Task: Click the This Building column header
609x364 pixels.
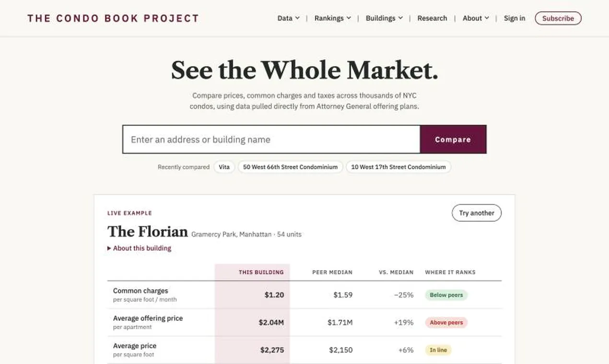Action: pyautogui.click(x=261, y=272)
